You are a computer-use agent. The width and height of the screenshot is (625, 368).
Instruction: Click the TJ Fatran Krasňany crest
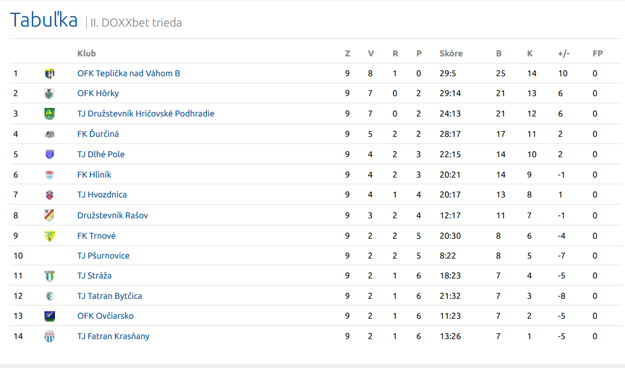point(49,337)
